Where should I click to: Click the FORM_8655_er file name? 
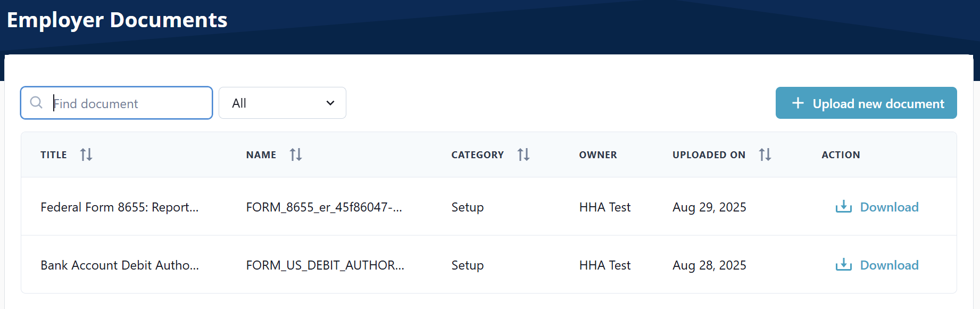coord(323,207)
